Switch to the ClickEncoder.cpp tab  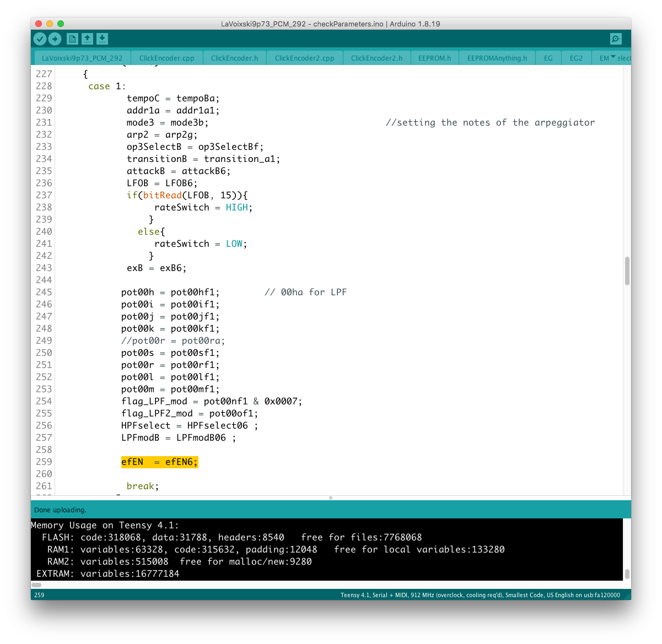[166, 58]
